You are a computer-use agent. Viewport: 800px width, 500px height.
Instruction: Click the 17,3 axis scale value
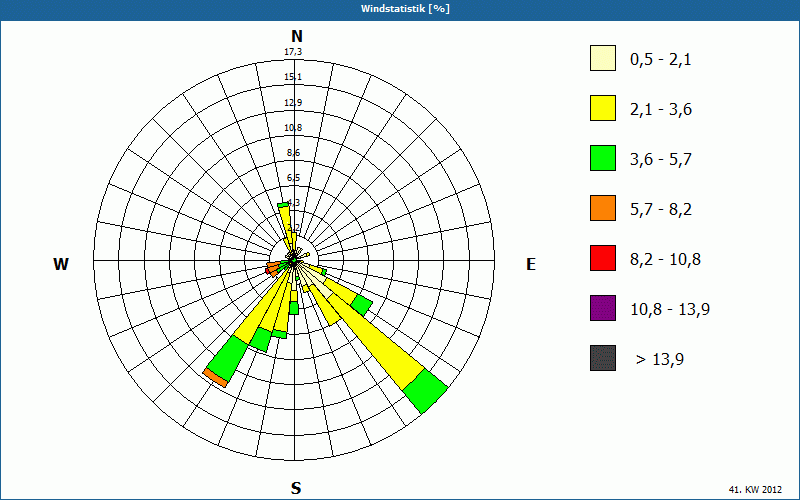pyautogui.click(x=293, y=52)
